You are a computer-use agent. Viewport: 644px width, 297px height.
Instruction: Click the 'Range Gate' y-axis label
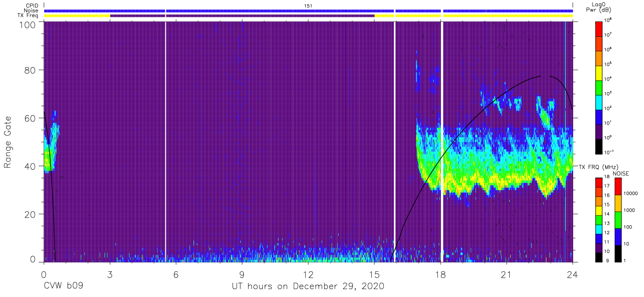pos(8,142)
